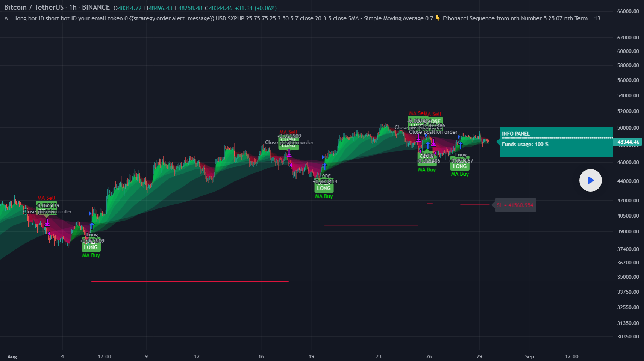Screen dimensions: 644x361
Task: Click the leftmost MA Sell label
Action: (x=46, y=198)
